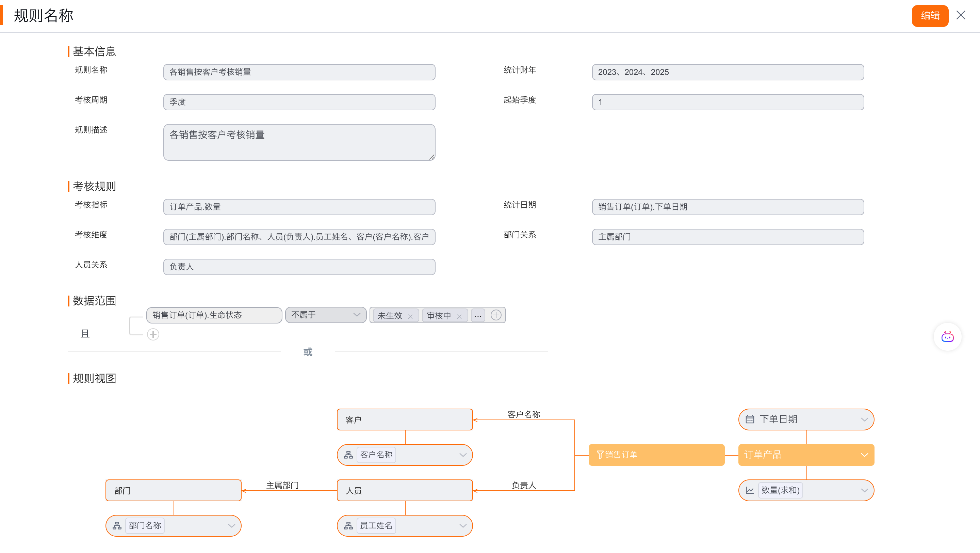Click the filter icon on 销售订单 node
The height and width of the screenshot is (553, 980).
[600, 455]
